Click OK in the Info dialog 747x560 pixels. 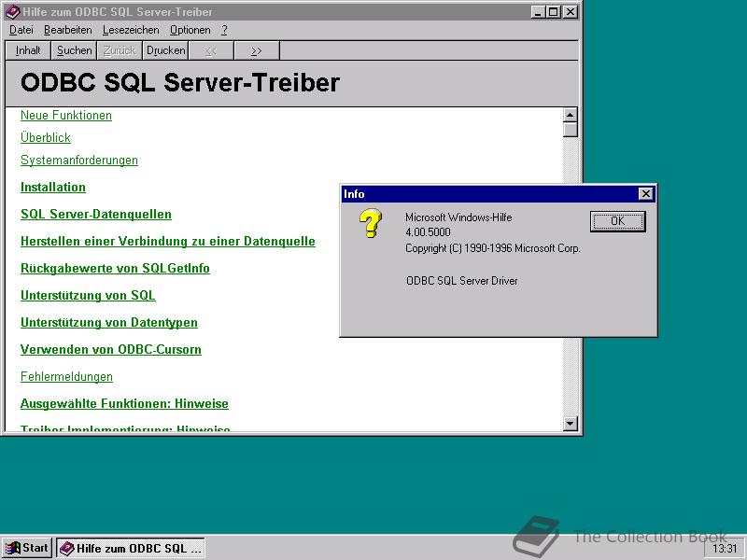coord(617,221)
